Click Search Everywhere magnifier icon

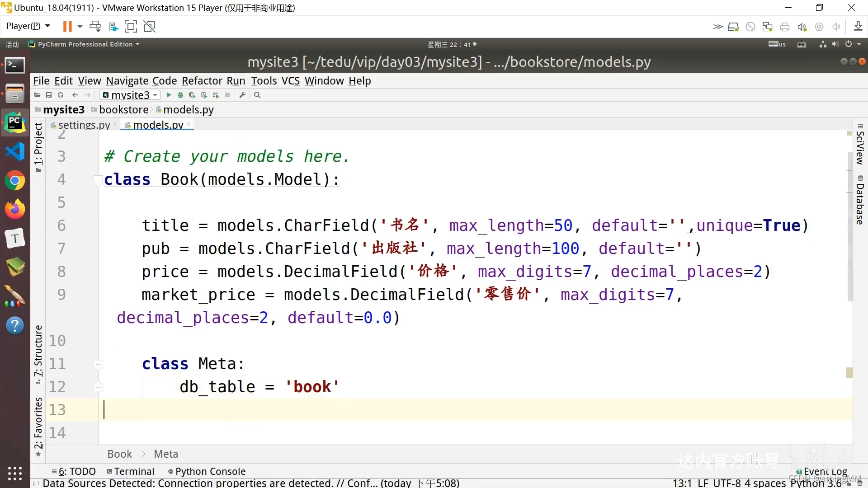257,95
